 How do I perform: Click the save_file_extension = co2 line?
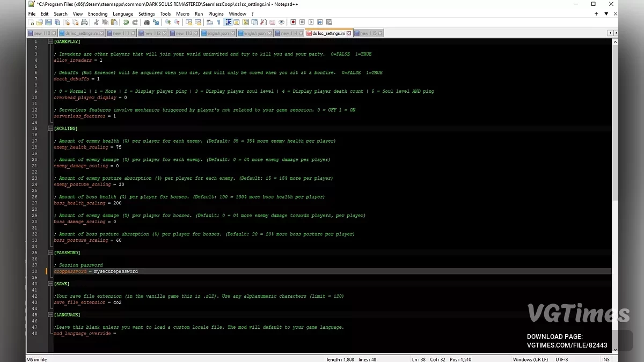[88, 302]
